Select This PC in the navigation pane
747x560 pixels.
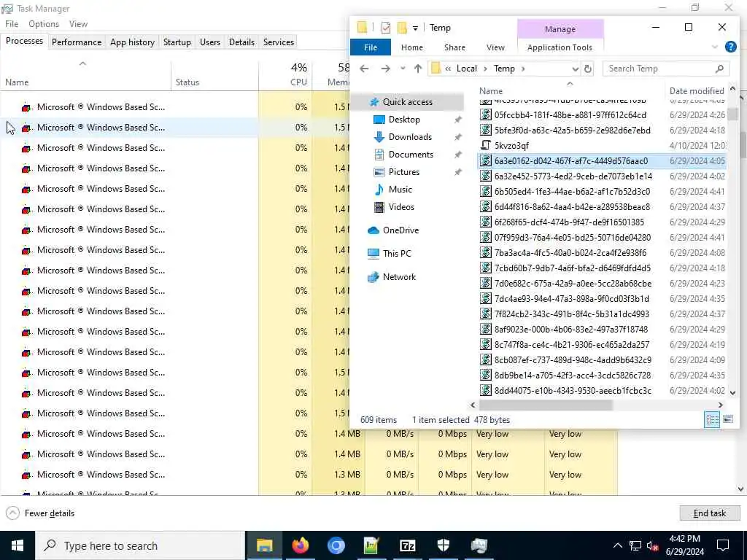[396, 253]
